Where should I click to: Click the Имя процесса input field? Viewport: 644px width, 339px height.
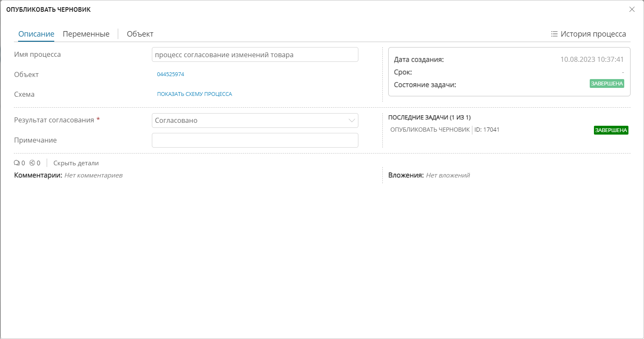point(255,55)
